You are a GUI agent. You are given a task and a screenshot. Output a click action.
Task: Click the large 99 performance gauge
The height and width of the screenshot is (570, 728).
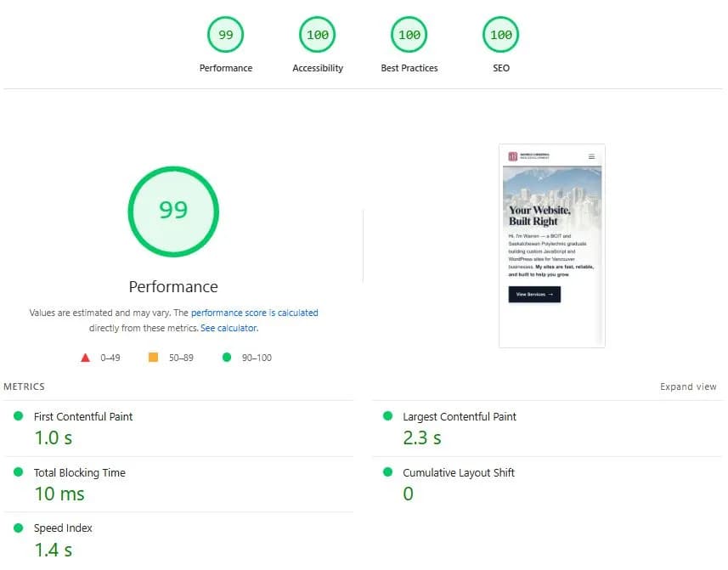coord(173,212)
